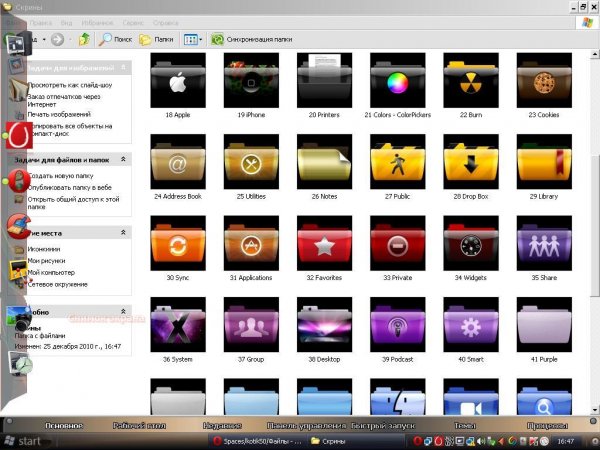Open the 18 Apple folder icon

coord(178,80)
